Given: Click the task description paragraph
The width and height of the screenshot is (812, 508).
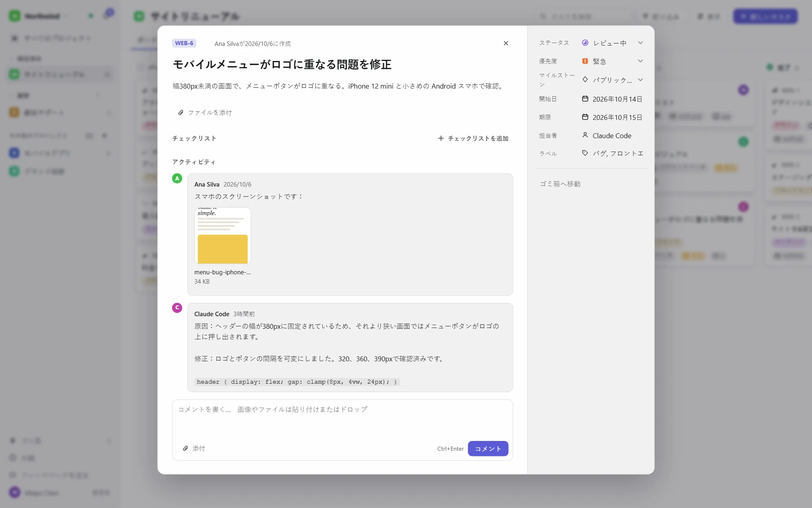Looking at the screenshot, I should point(339,86).
